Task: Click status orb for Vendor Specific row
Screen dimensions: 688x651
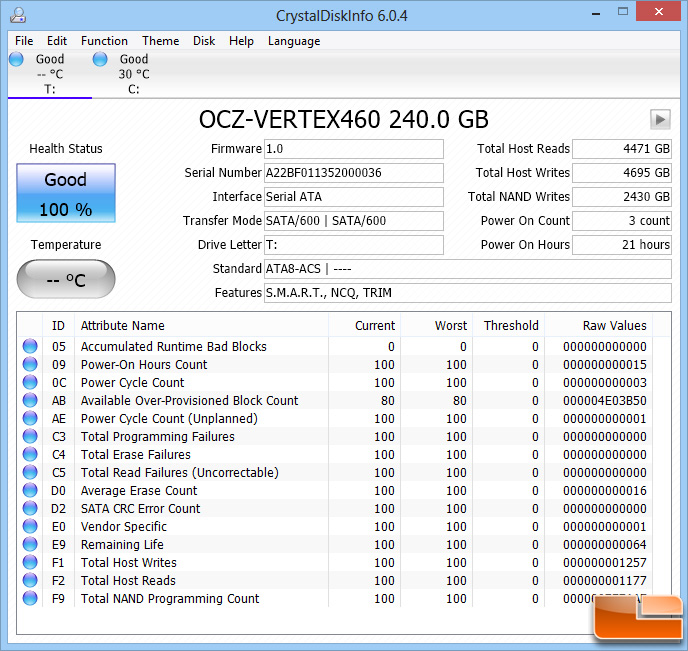Action: 30,526
